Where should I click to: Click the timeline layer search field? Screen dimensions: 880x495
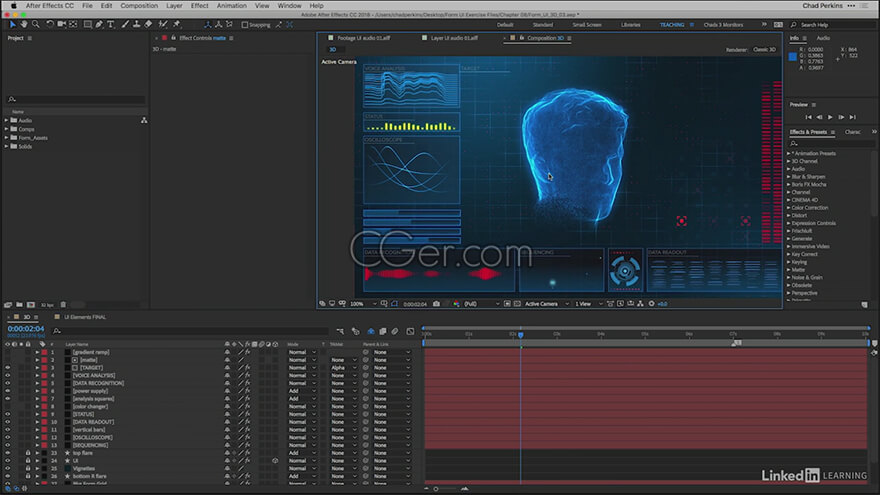(x=191, y=331)
